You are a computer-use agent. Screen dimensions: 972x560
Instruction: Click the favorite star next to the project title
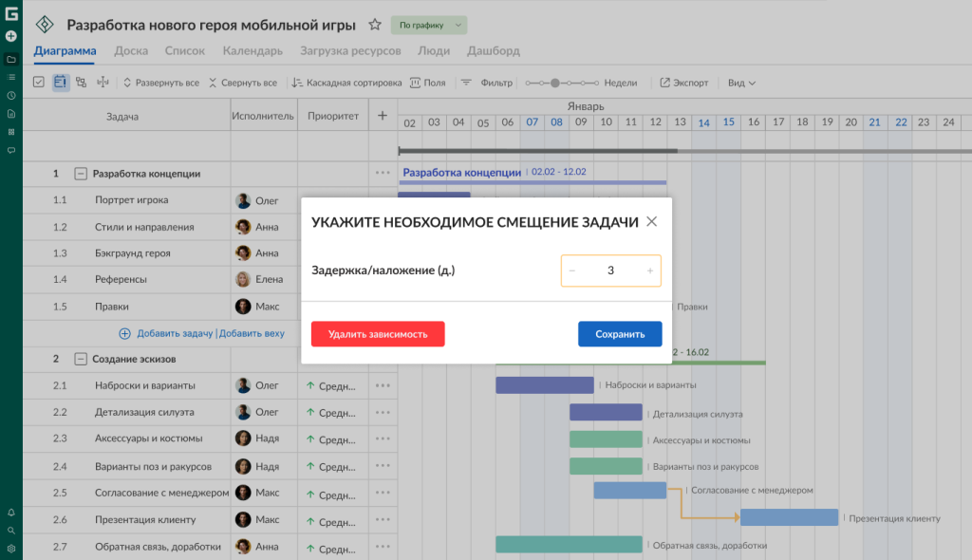tap(374, 23)
